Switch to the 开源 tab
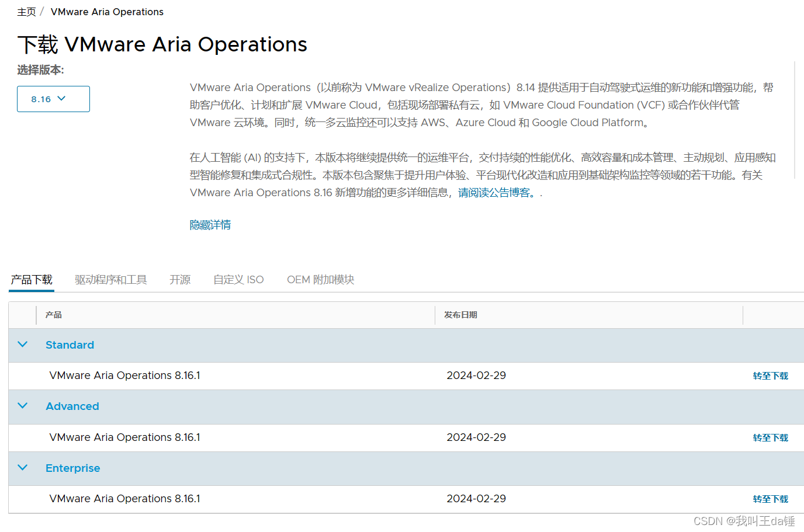Viewport: 804px width, 532px height. click(180, 280)
